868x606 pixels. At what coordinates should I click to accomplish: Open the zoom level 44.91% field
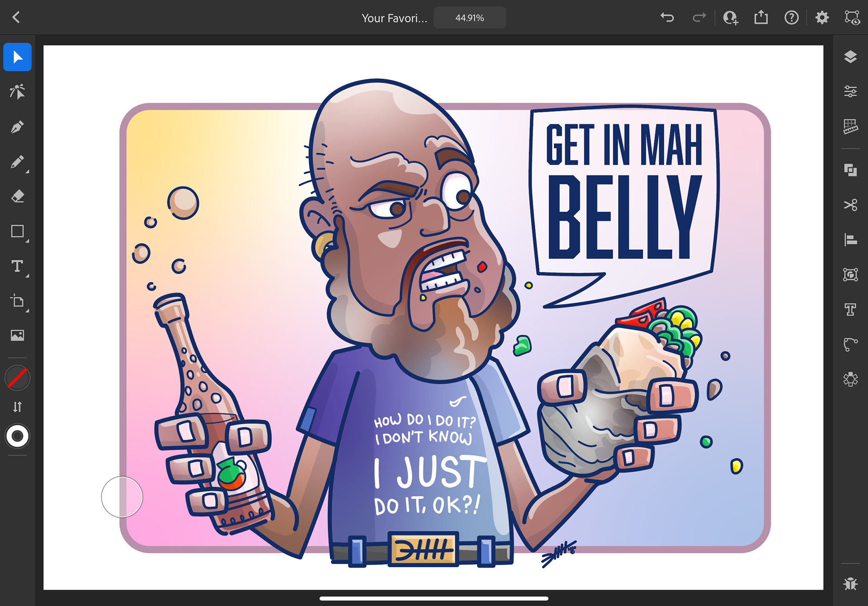tap(470, 18)
